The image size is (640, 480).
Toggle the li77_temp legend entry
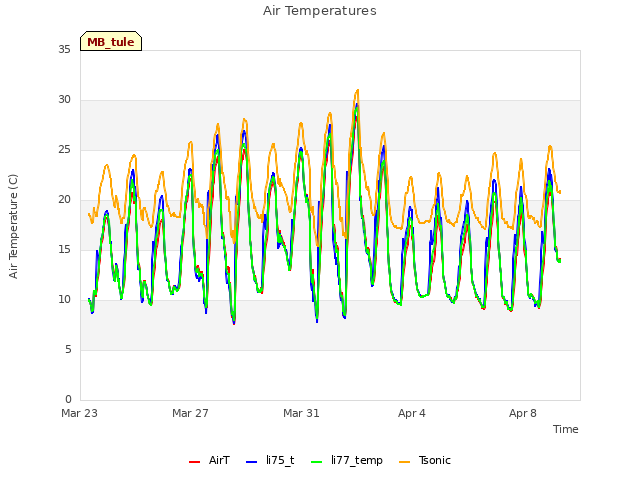coord(347,460)
